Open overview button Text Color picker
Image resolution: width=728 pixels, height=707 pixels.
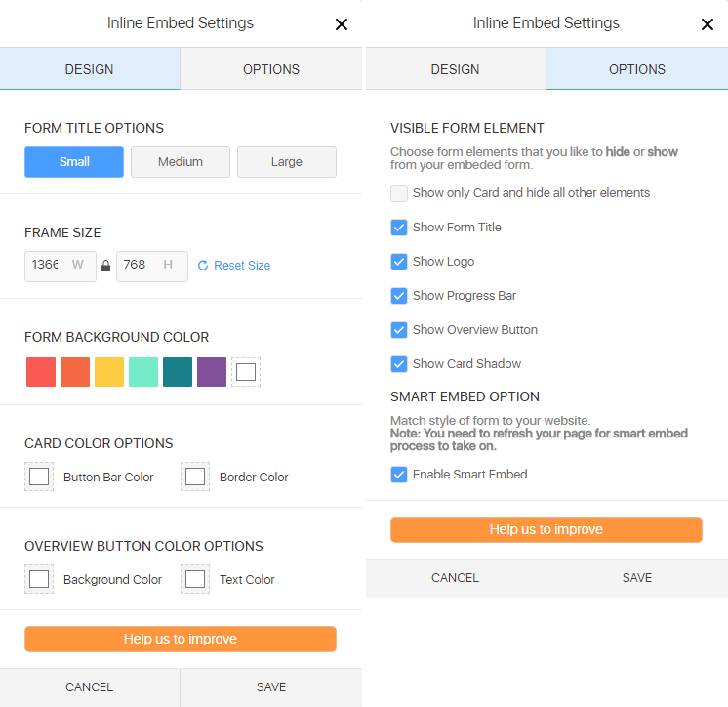[x=195, y=579]
